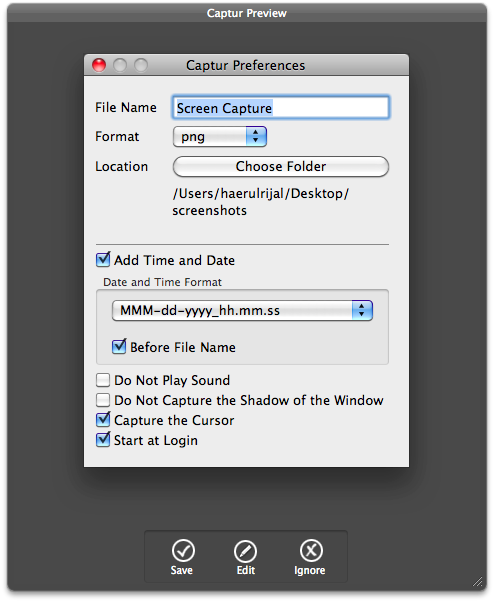This screenshot has height=602, width=494.
Task: Open the MMM-dd-yyyy_hh.mm.ss date format dropdown
Action: [x=242, y=310]
